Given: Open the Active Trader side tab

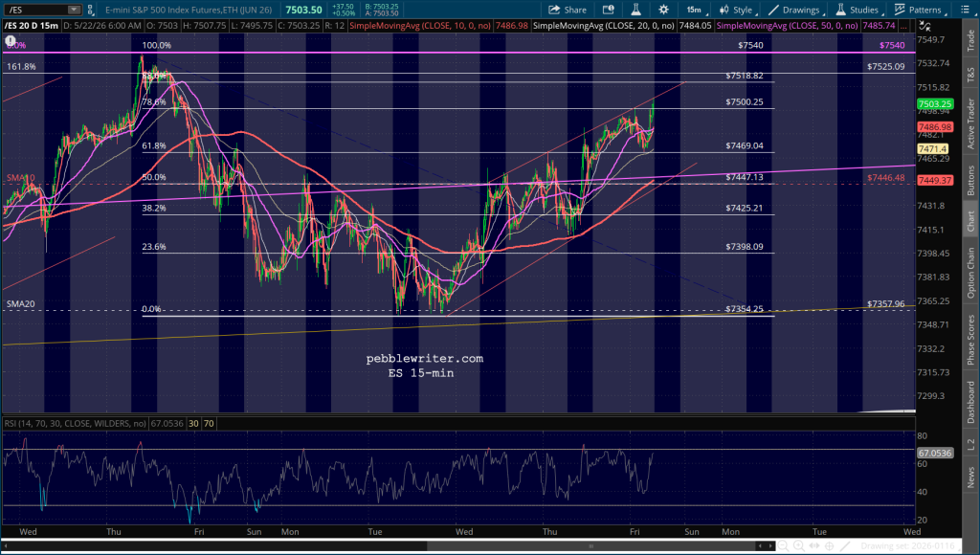Looking at the screenshot, I should tap(970, 123).
